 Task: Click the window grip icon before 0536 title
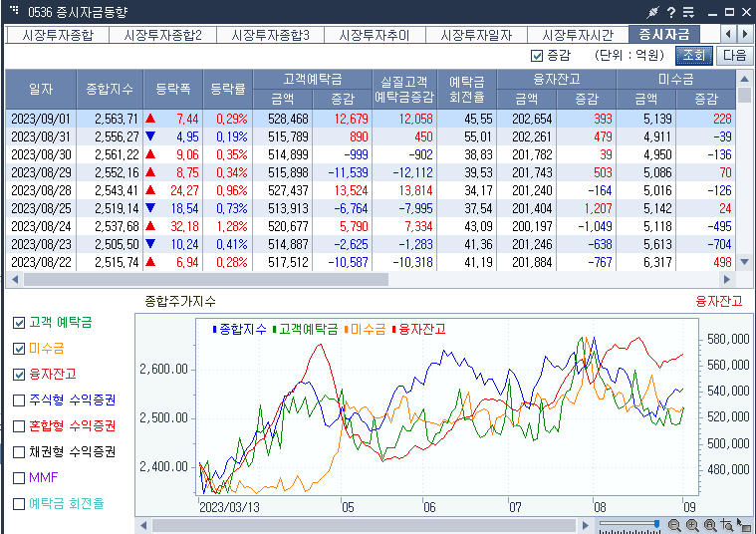coord(14,9)
